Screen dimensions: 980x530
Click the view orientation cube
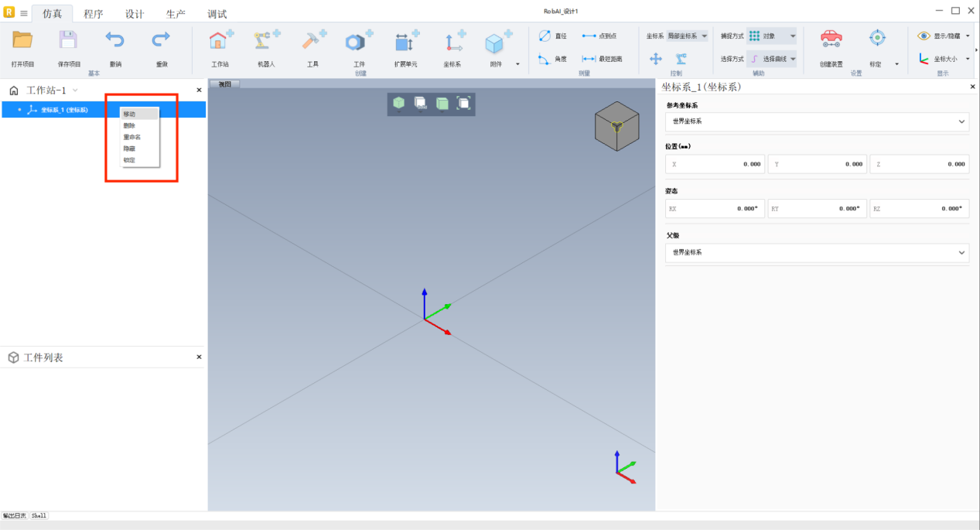616,125
